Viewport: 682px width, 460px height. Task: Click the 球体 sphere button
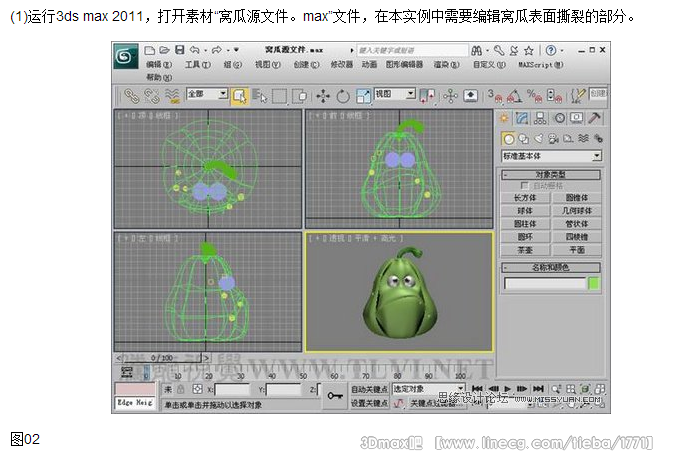point(525,211)
